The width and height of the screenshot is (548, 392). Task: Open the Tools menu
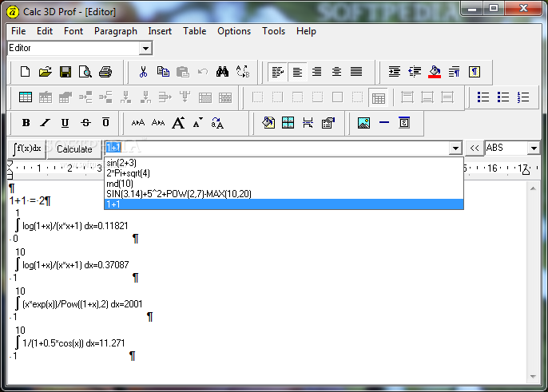(274, 31)
